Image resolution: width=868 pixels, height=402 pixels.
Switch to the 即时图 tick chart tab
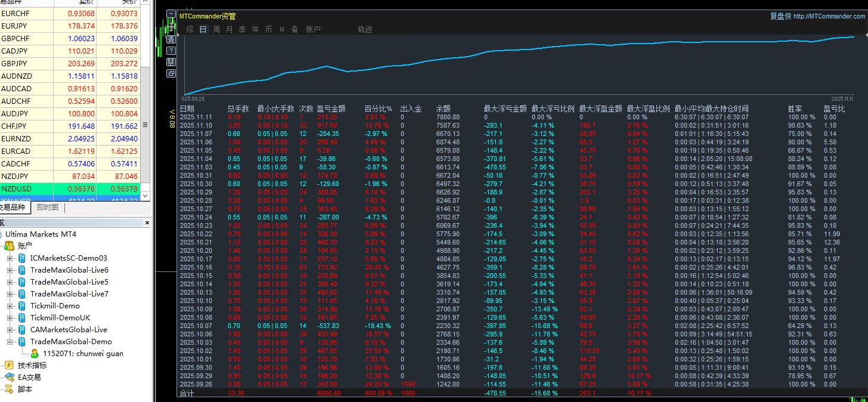click(x=48, y=208)
